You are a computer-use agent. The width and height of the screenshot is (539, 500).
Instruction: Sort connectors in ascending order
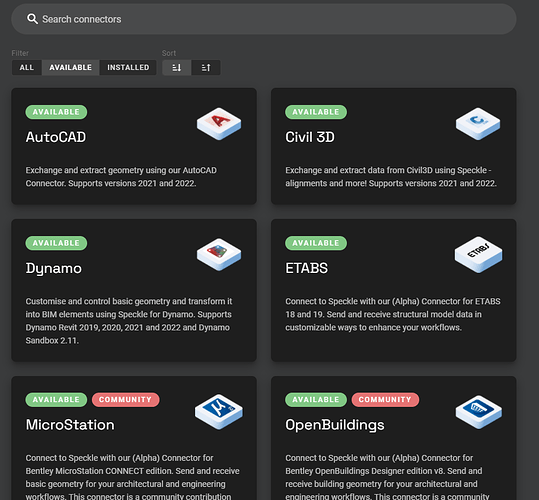pyautogui.click(x=206, y=67)
